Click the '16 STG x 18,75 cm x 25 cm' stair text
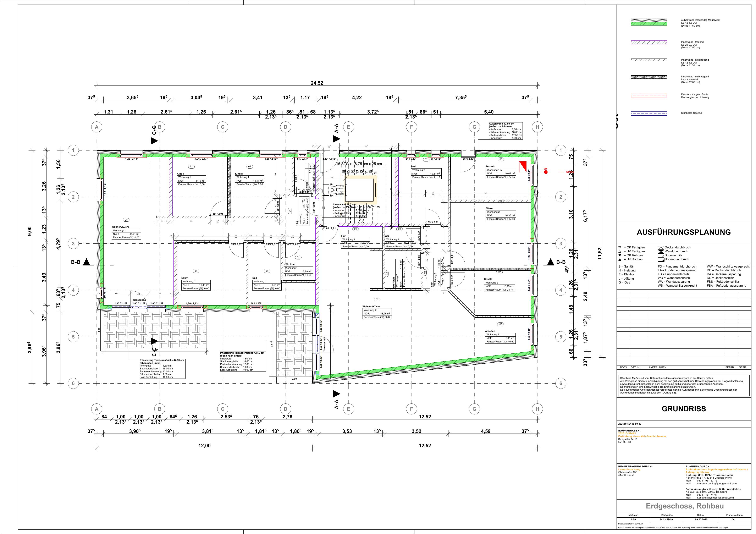The width and height of the screenshot is (756, 534). [x=359, y=164]
